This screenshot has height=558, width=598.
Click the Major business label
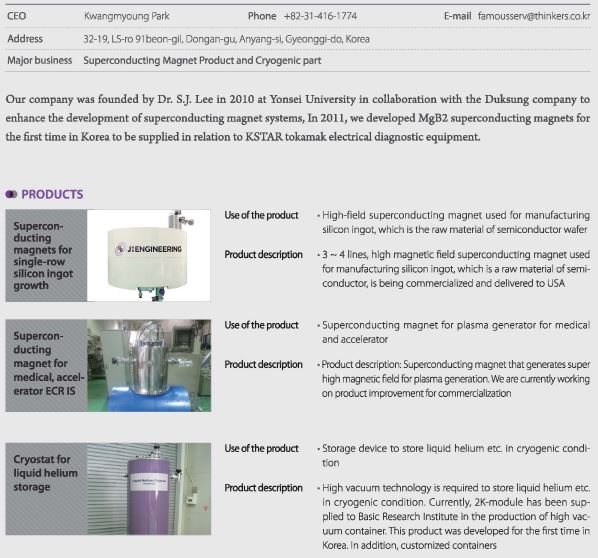(x=40, y=60)
